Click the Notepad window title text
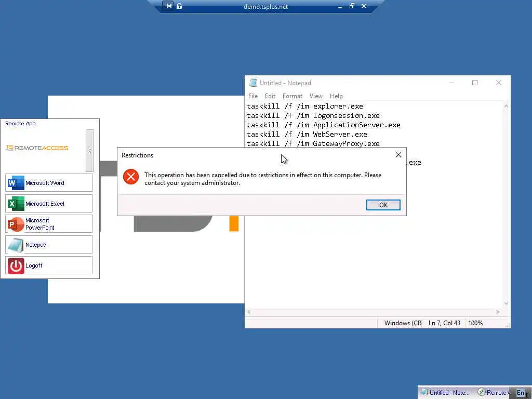Image resolution: width=532 pixels, height=399 pixels. (x=285, y=83)
